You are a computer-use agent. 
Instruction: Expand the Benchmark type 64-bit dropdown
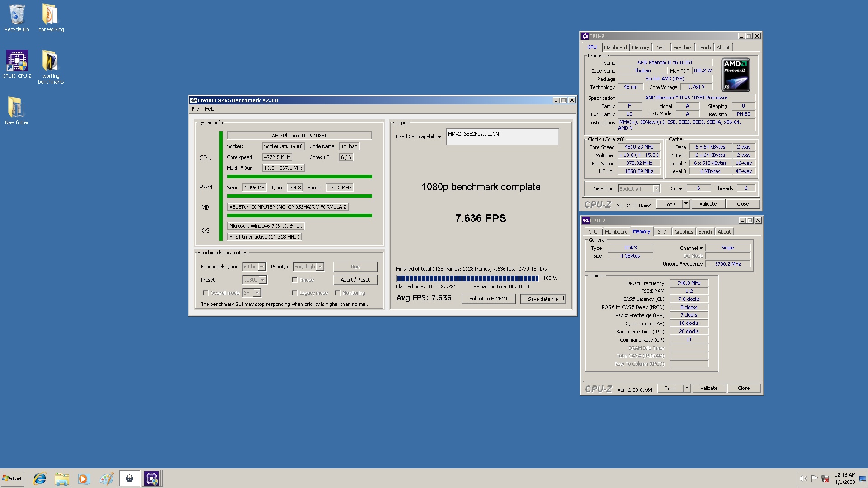click(x=261, y=267)
